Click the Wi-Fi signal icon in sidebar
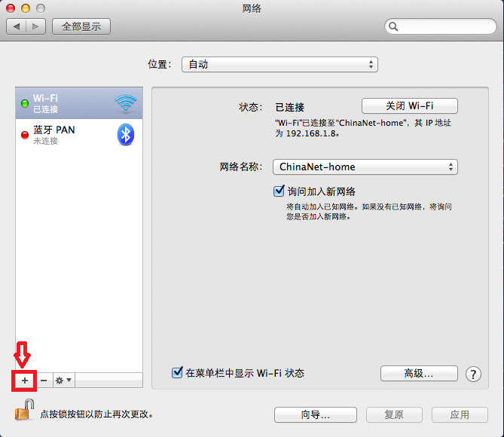 [x=126, y=103]
